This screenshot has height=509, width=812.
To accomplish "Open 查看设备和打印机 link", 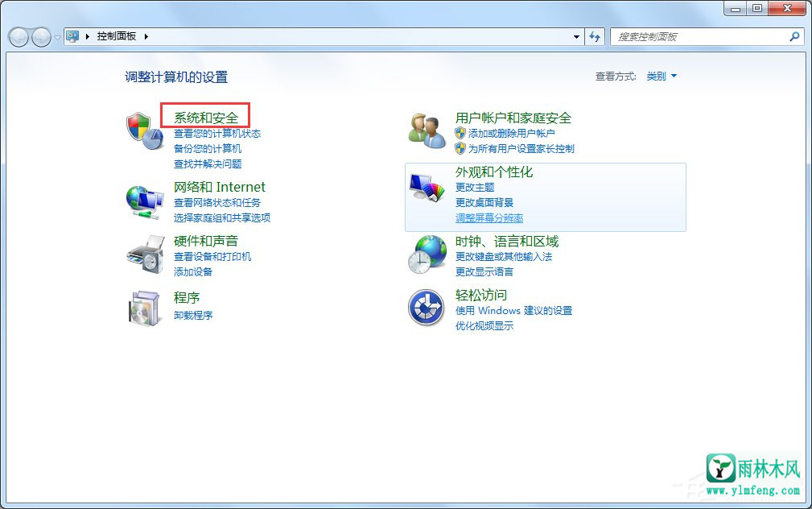I will click(x=212, y=257).
